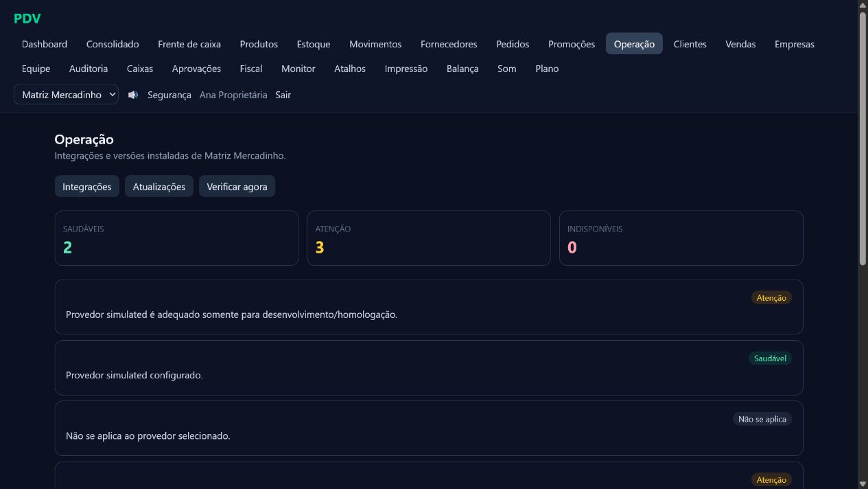Navigate to Aprovações
The height and width of the screenshot is (489, 868).
pyautogui.click(x=196, y=69)
